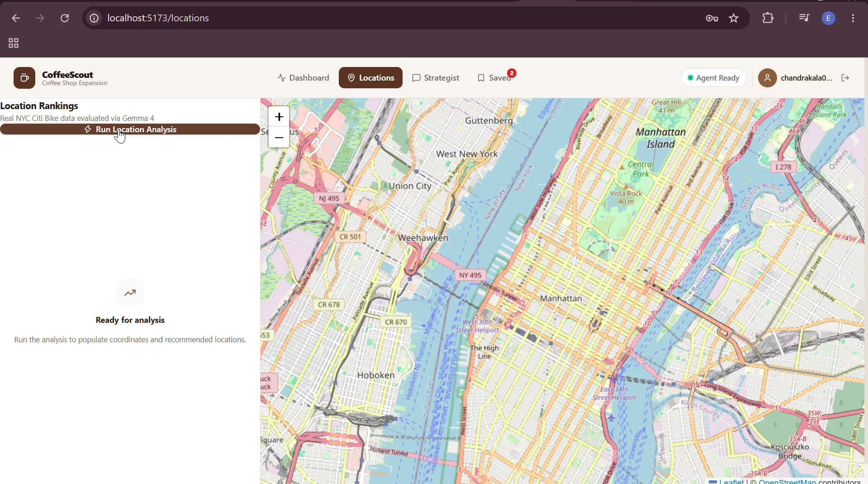Click the user avatar icon
The width and height of the screenshot is (868, 484).
pos(768,78)
